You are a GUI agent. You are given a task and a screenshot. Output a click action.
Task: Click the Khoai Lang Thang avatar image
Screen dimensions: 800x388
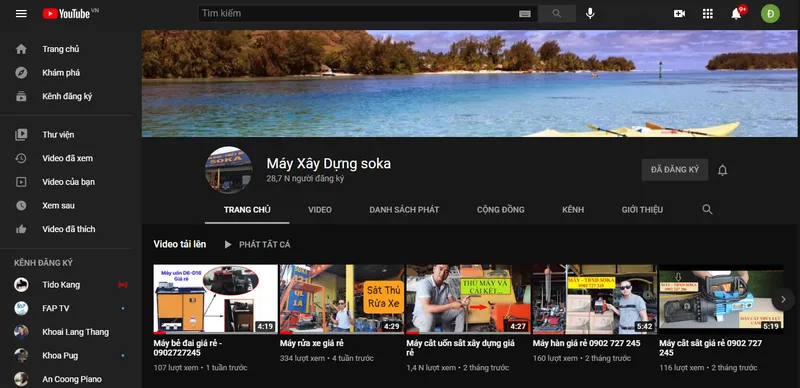[21, 332]
